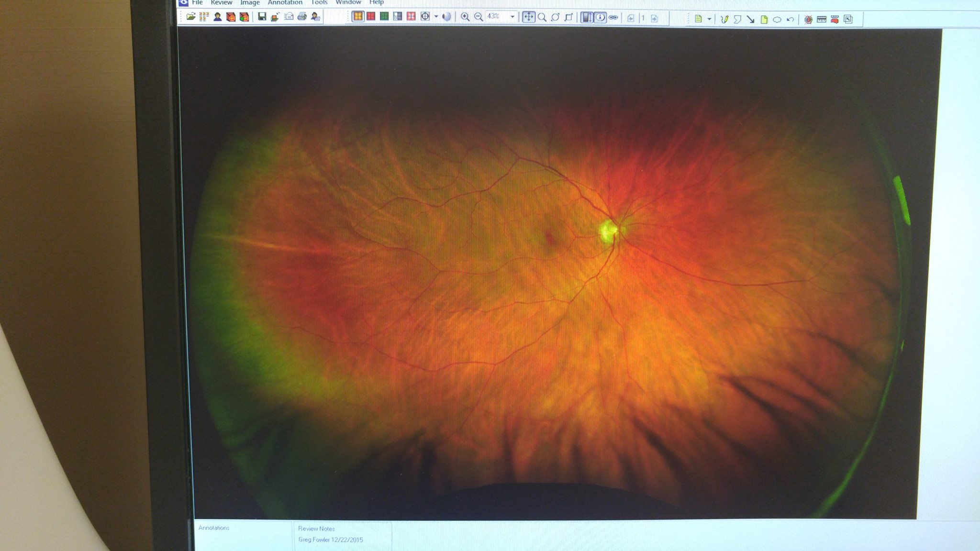
Task: Open the Annotation menu
Action: pyautogui.click(x=285, y=2)
